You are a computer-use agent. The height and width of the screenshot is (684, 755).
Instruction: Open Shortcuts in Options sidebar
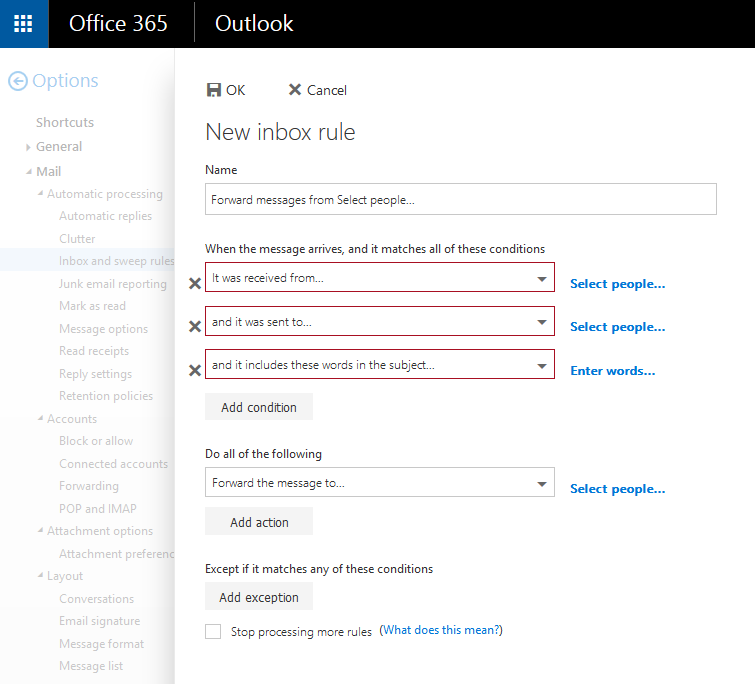pos(65,122)
